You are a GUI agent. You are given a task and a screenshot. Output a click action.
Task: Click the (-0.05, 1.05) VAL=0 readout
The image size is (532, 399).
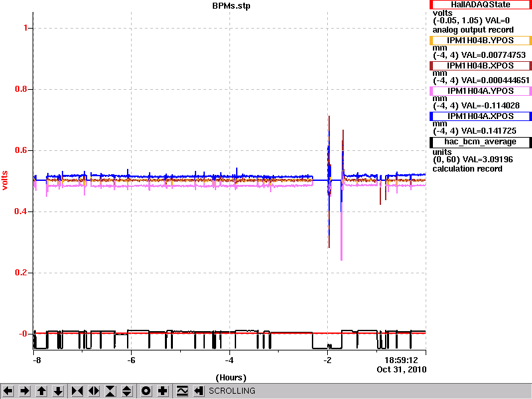coord(471,21)
